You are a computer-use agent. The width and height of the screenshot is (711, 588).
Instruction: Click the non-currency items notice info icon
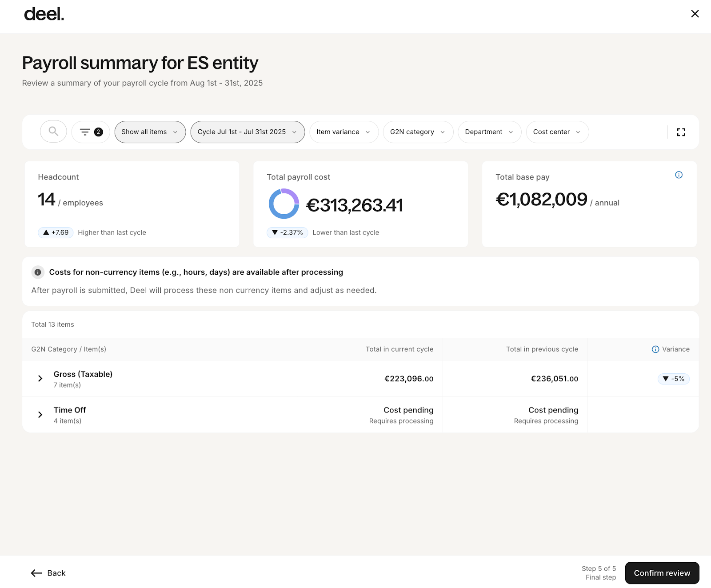click(x=38, y=272)
